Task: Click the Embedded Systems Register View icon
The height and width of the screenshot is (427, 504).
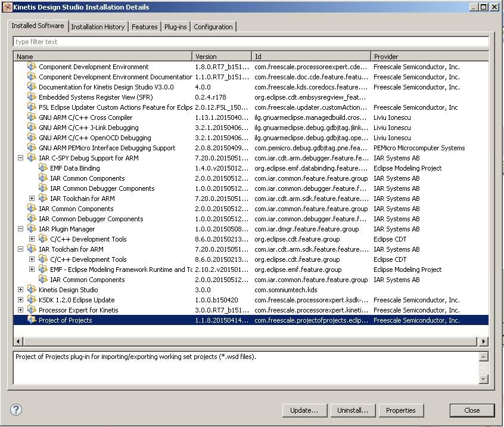Action: tap(32, 97)
